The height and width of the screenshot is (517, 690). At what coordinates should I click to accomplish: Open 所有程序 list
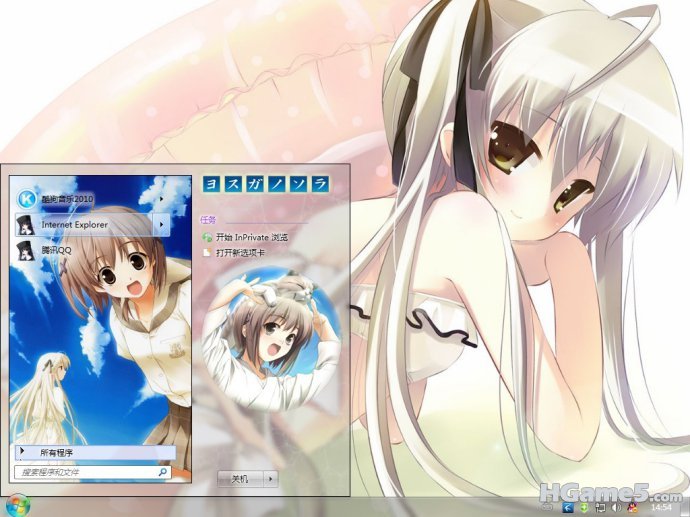95,452
